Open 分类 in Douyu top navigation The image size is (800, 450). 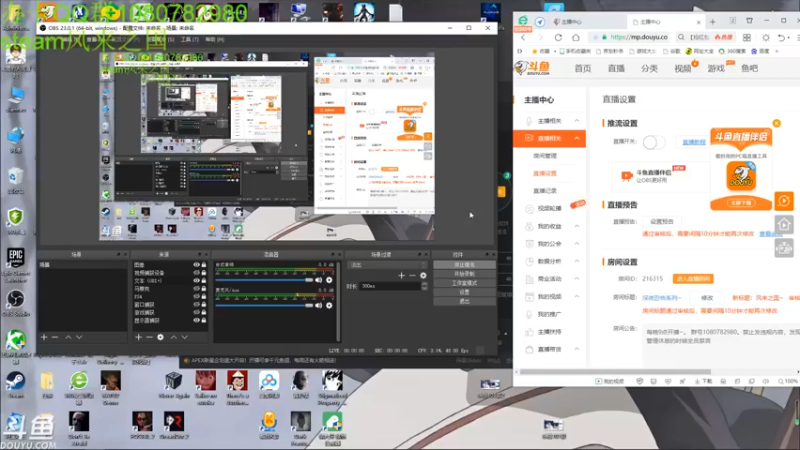pos(649,68)
